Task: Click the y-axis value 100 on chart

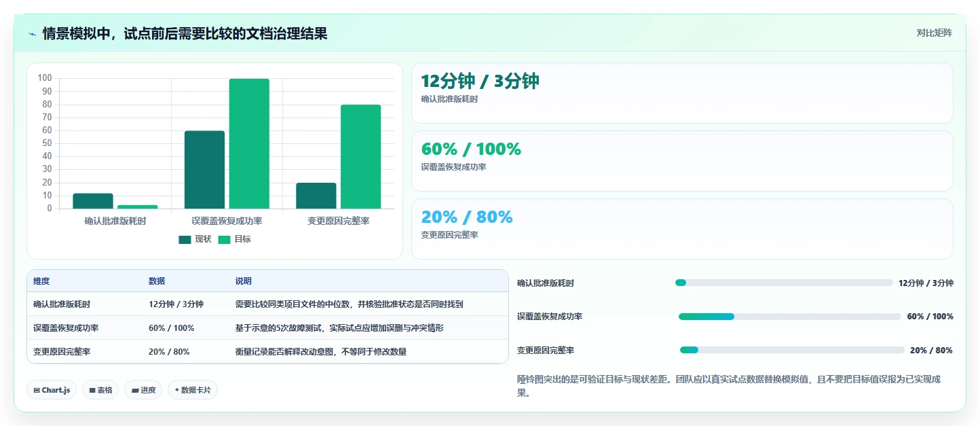Action: 45,78
